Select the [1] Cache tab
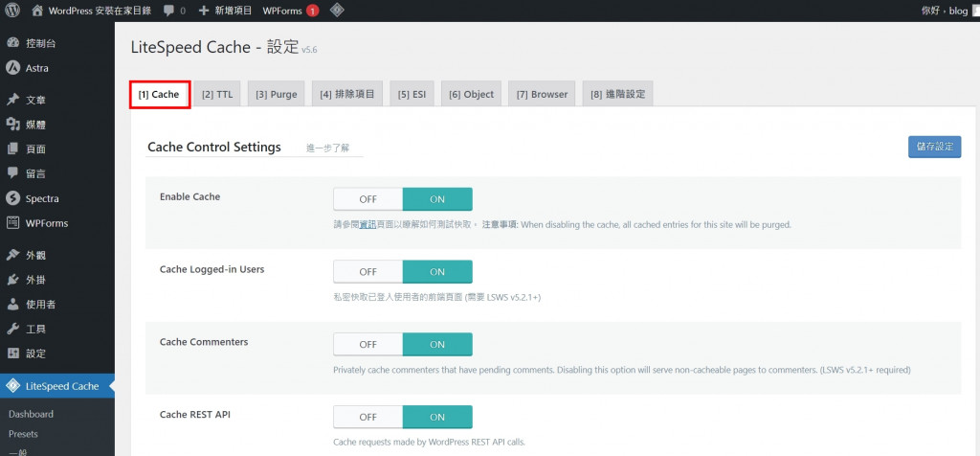This screenshot has width=980, height=456. [x=159, y=95]
